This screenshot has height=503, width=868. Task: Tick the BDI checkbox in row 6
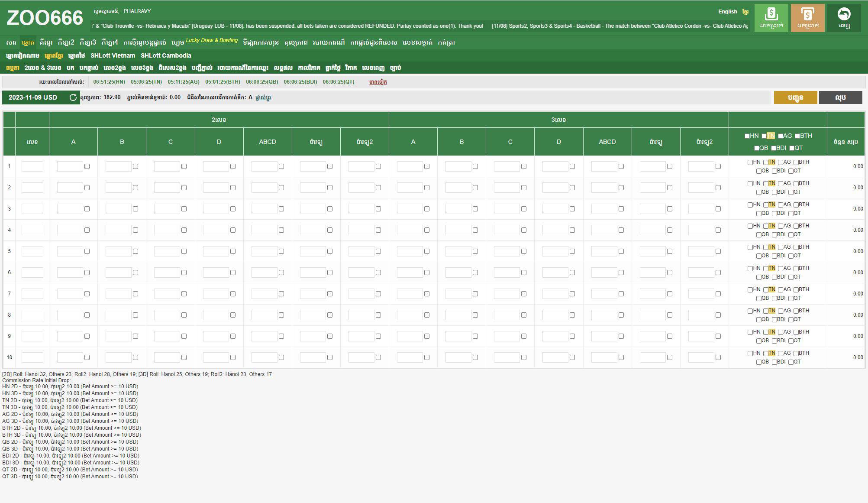coord(774,277)
